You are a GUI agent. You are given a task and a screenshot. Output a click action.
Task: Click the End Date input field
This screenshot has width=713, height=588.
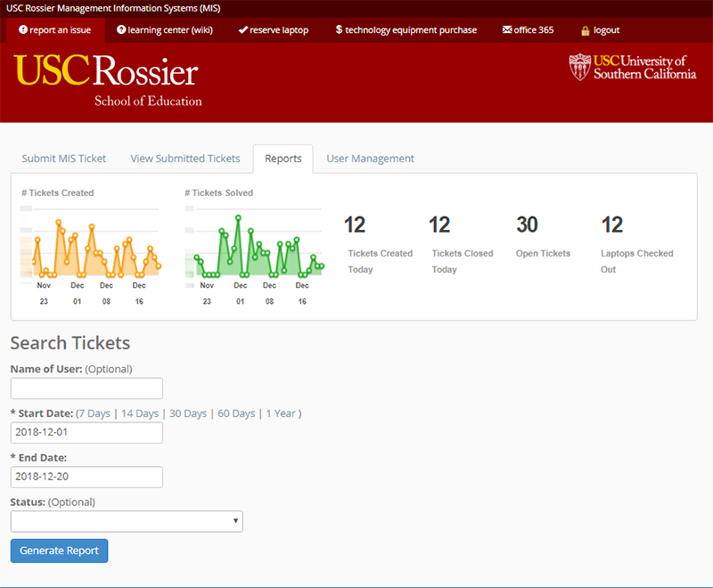(86, 477)
